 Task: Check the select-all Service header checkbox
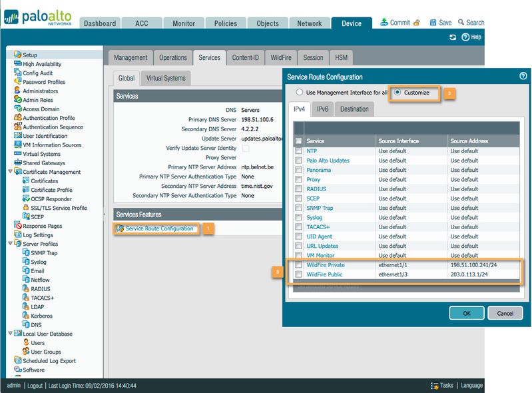coord(298,141)
